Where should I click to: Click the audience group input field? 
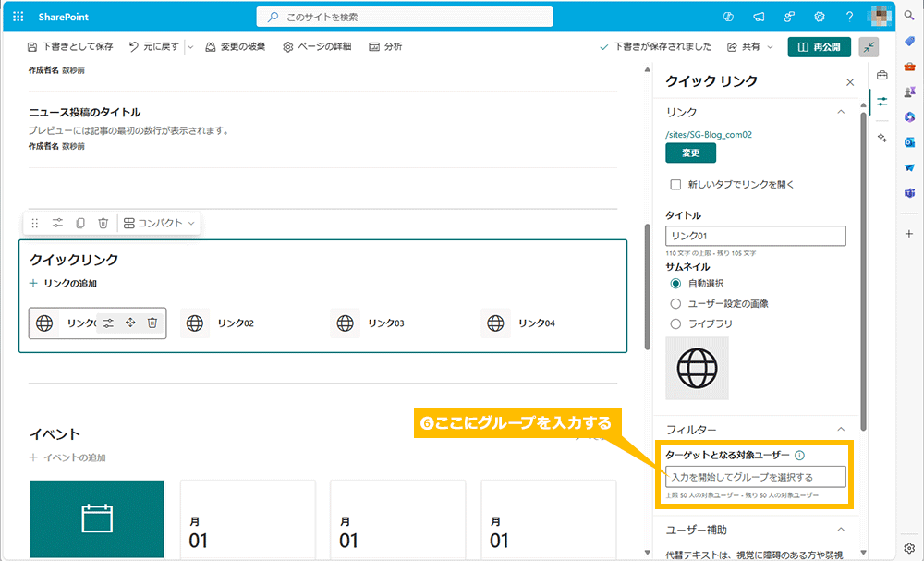(x=756, y=477)
